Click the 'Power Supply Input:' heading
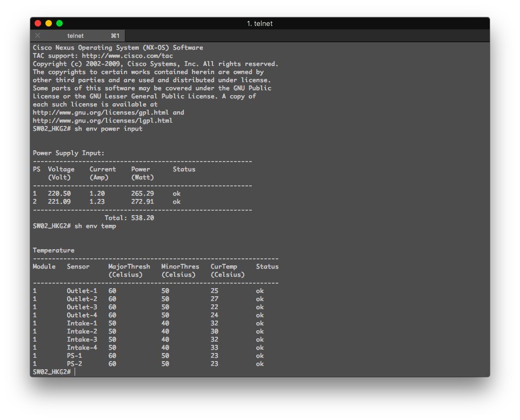This screenshot has width=520, height=420. point(68,153)
